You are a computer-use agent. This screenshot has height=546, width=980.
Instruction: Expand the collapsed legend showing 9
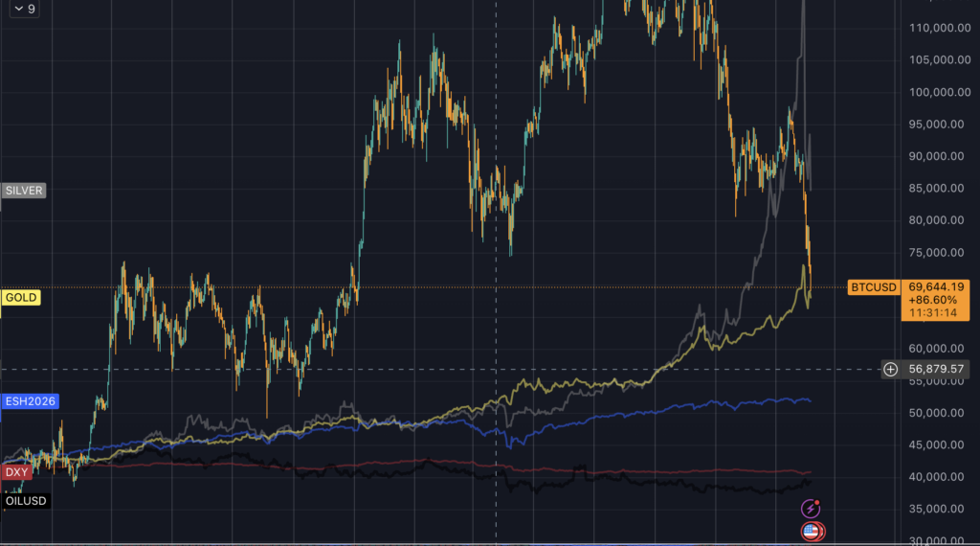tap(21, 9)
